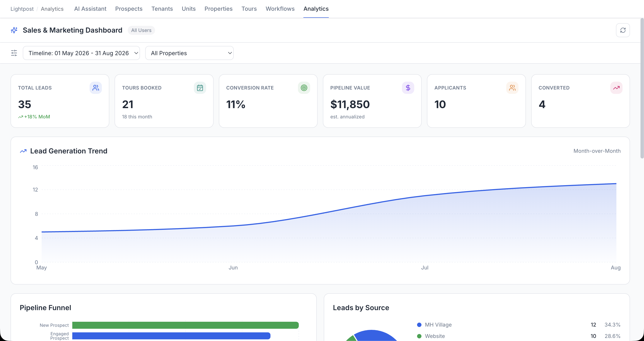This screenshot has width=644, height=341.
Task: Click the Aug axis label
Action: (x=616, y=267)
